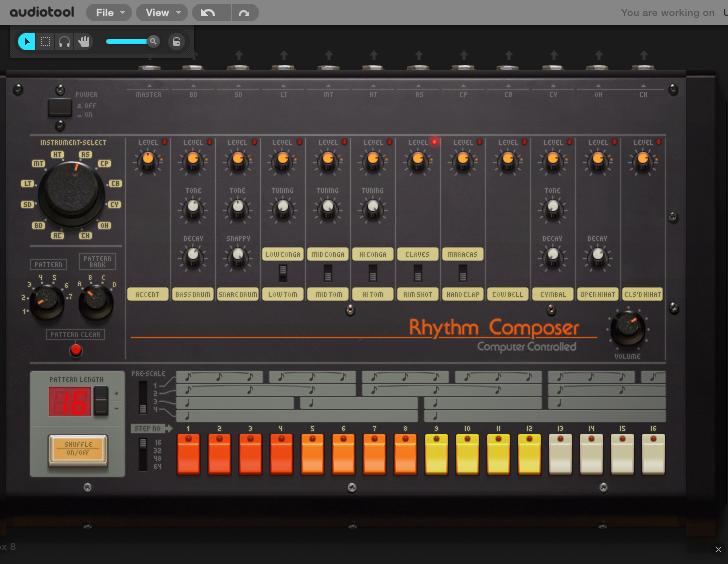Select the CB instrument label
728x564 pixels.
coord(115,183)
